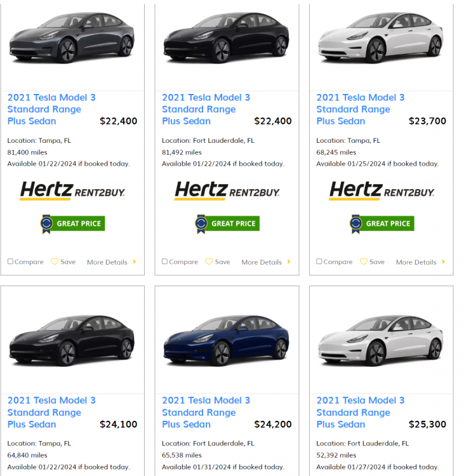
Task: Click the Hertz Rent2Buy logo on the $23,700 Tesla
Action: pyautogui.click(x=381, y=190)
